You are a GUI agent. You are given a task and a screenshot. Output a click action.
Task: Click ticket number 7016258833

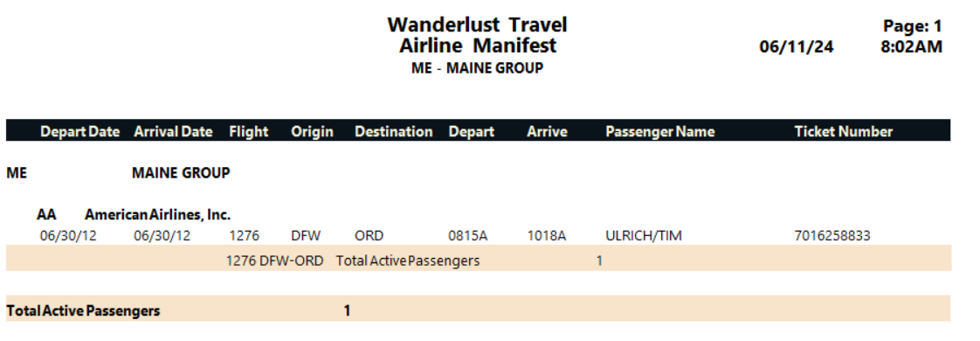point(832,236)
